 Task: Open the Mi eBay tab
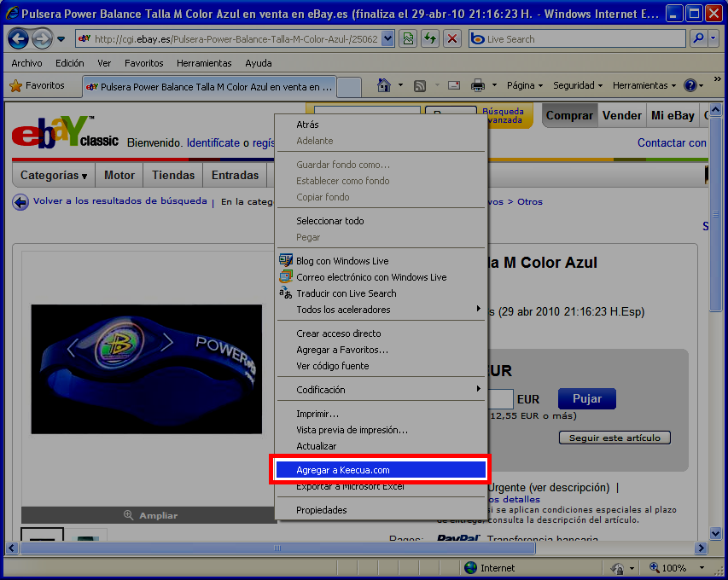tap(673, 115)
